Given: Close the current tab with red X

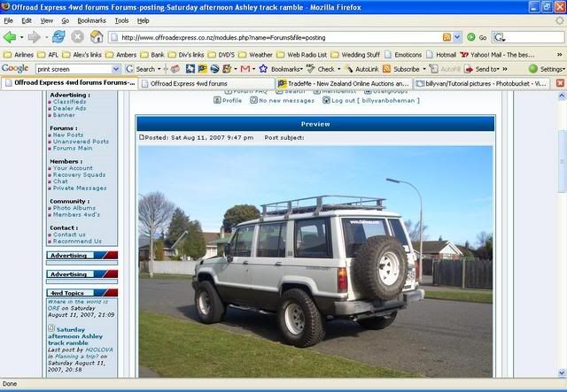Looking at the screenshot, I should tap(560, 83).
